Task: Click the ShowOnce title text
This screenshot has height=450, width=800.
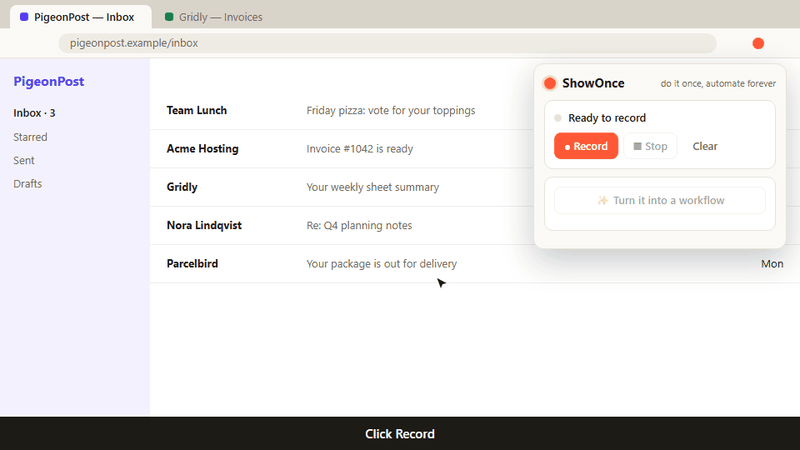Action: [593, 83]
